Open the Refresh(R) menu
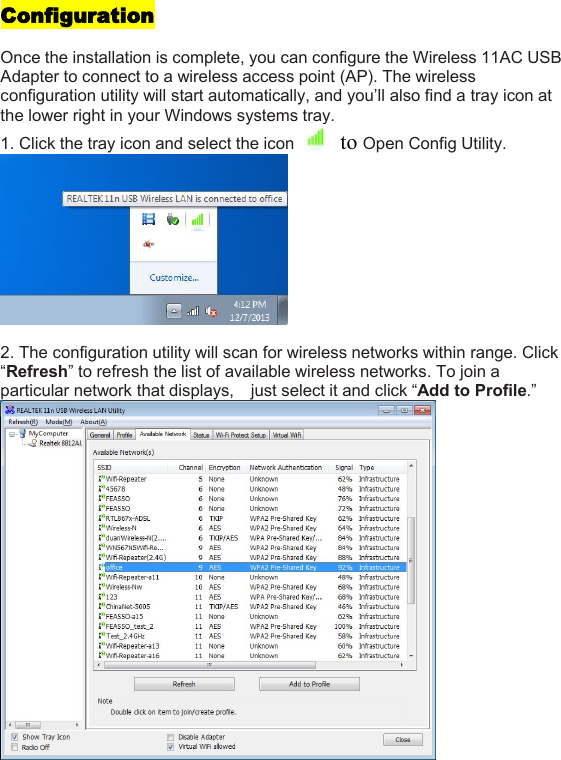The width and height of the screenshot is (561, 760). coord(23,422)
